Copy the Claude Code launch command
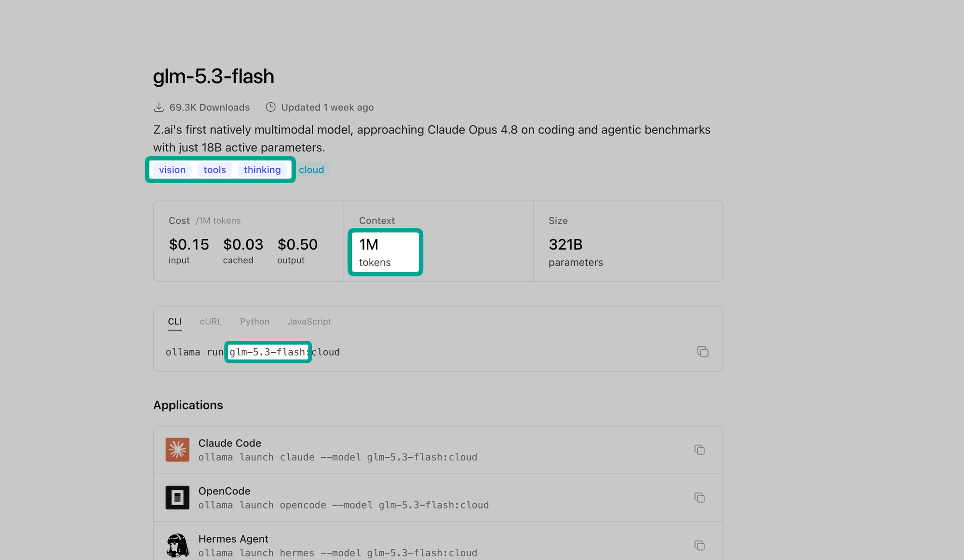Screen dimensions: 964x560 [x=699, y=450]
